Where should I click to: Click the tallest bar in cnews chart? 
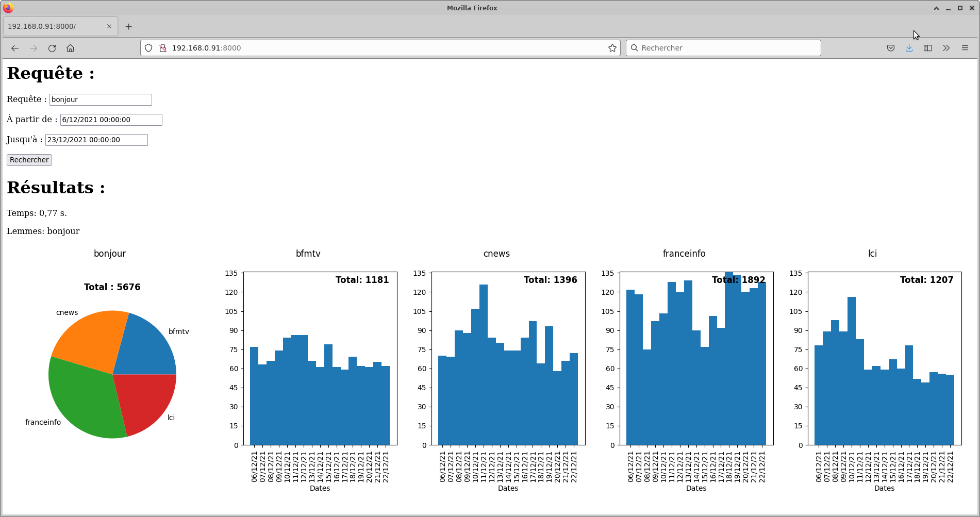[x=484, y=364]
